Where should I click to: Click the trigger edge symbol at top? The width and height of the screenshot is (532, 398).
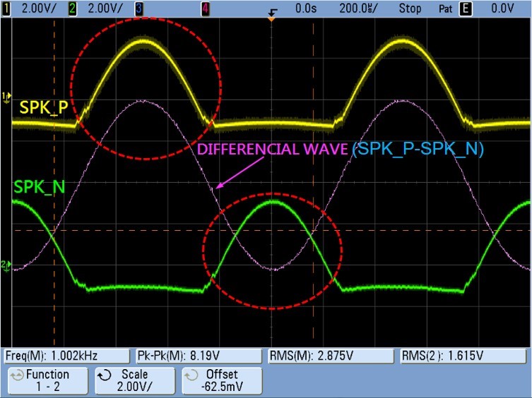pos(272,12)
